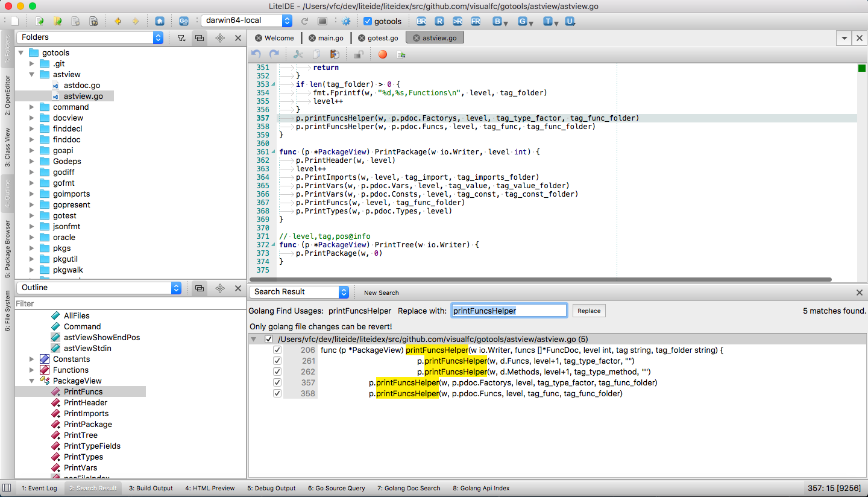Navigate back with the yellow left arrow

[x=118, y=21]
